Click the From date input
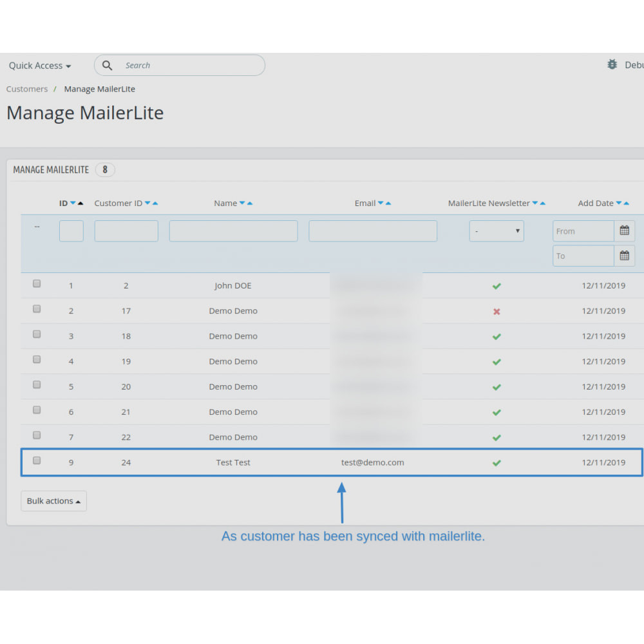This screenshot has height=644, width=644. [583, 231]
